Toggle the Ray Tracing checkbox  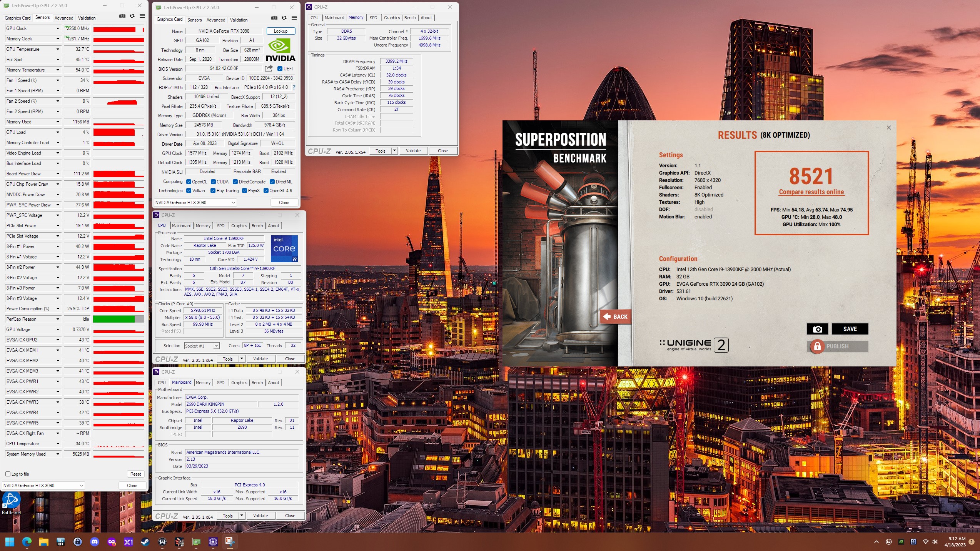click(213, 191)
